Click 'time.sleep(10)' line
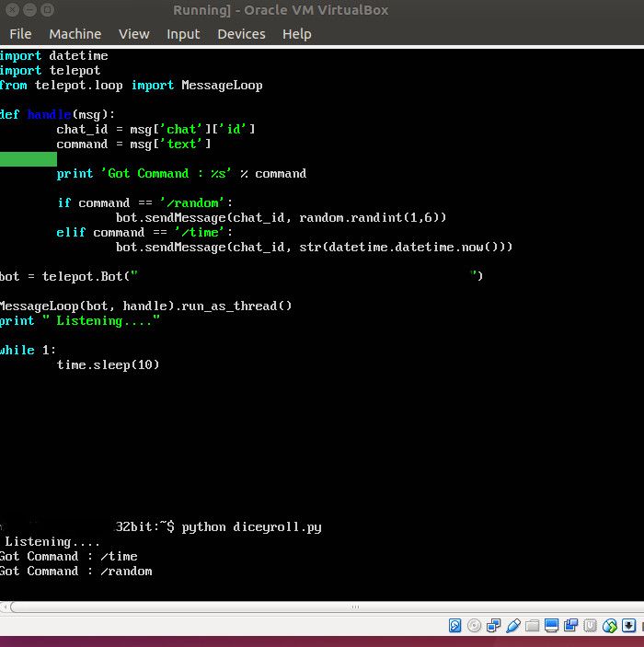 108,364
